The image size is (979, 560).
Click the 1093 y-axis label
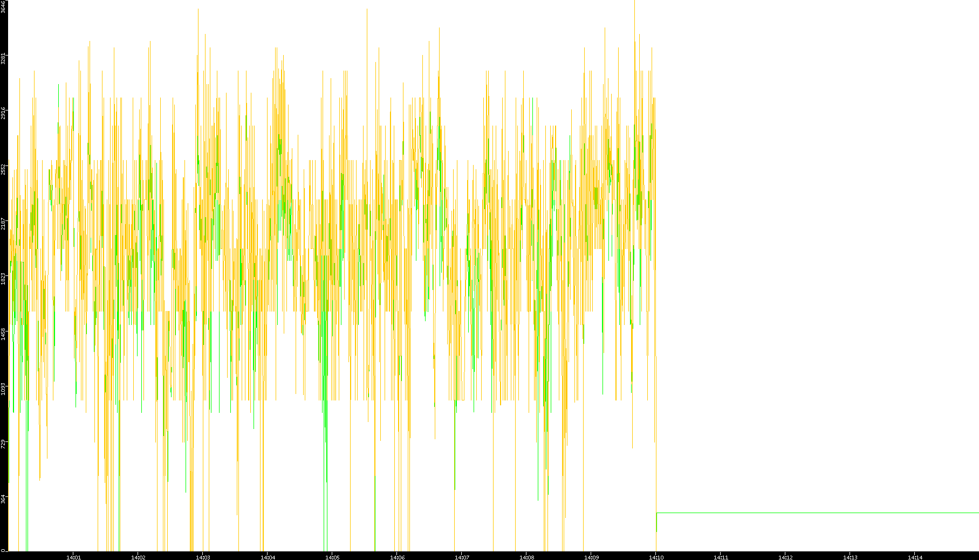pos(3,389)
